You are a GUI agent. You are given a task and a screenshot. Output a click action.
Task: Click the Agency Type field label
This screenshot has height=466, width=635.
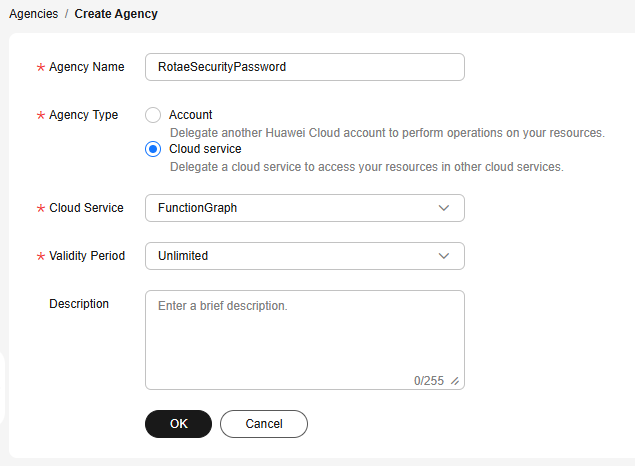click(84, 115)
